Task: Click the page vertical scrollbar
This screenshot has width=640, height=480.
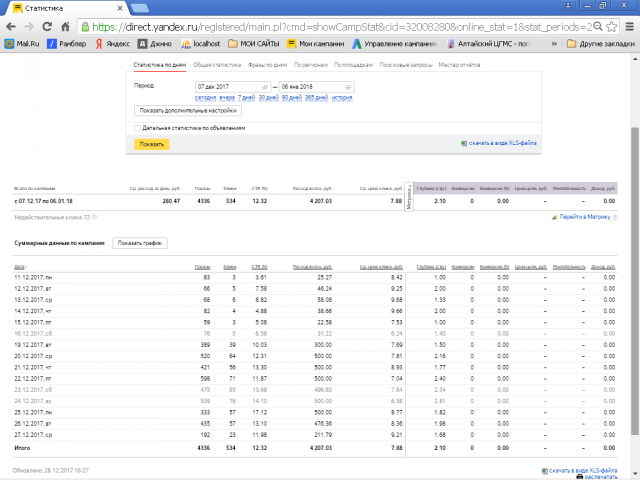Action: pyautogui.click(x=635, y=282)
